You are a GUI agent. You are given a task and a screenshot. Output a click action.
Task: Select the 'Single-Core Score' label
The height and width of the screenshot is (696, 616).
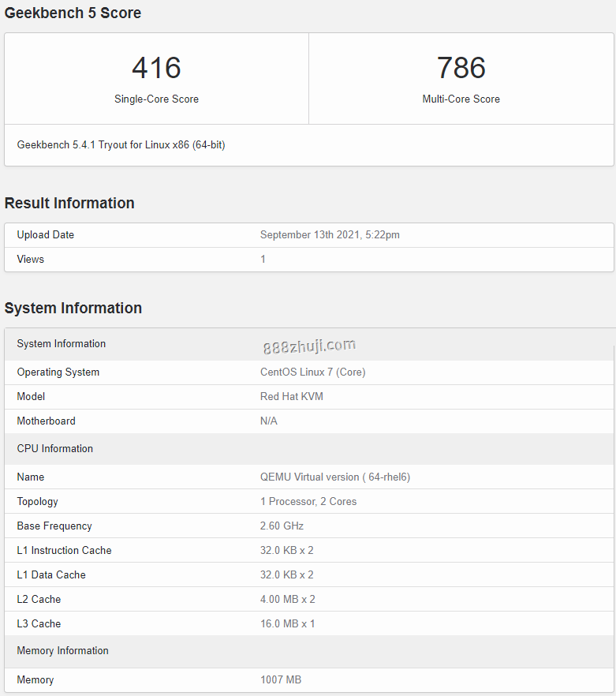tap(156, 99)
